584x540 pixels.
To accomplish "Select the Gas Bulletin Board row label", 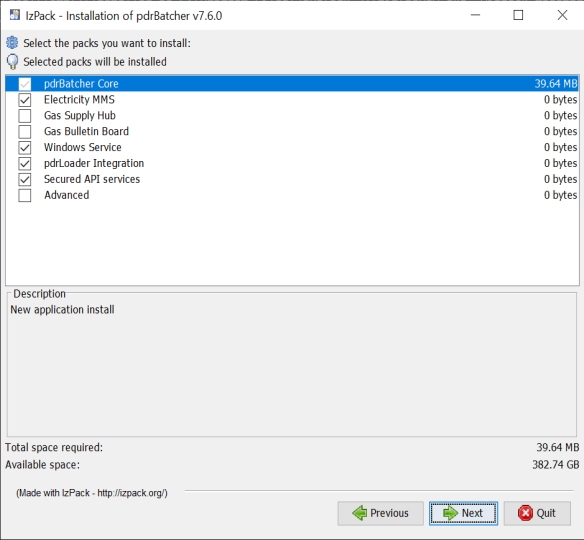I will coord(86,131).
